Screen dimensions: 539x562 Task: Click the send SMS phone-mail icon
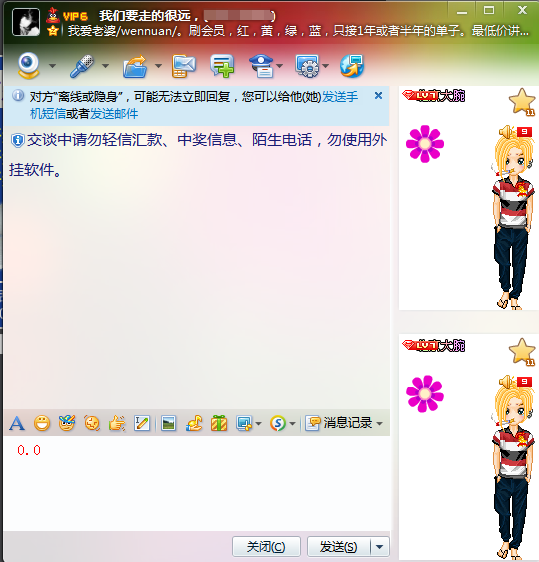pos(184,66)
